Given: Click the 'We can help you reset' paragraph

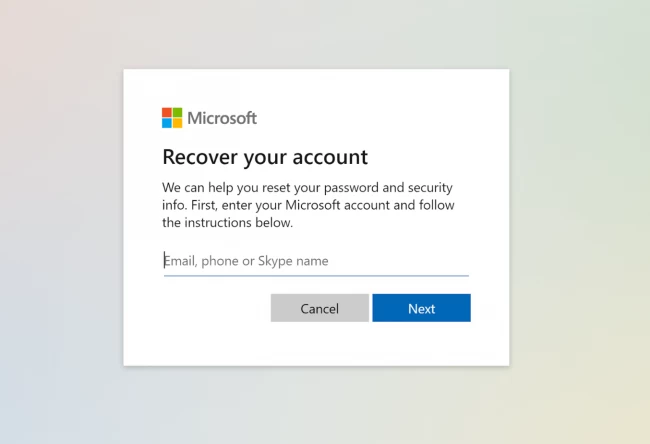Looking at the screenshot, I should (x=308, y=205).
